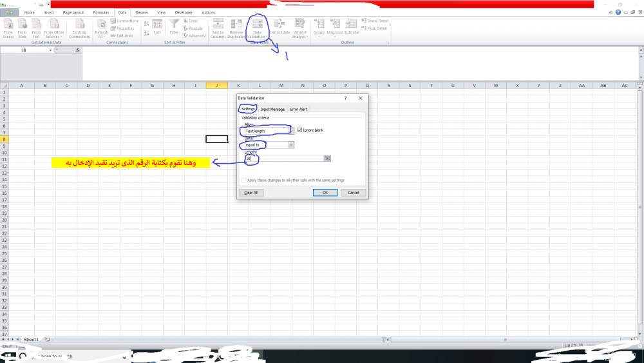Click the Name Box showing J8
This screenshot has height=363, width=644.
pos(24,50)
